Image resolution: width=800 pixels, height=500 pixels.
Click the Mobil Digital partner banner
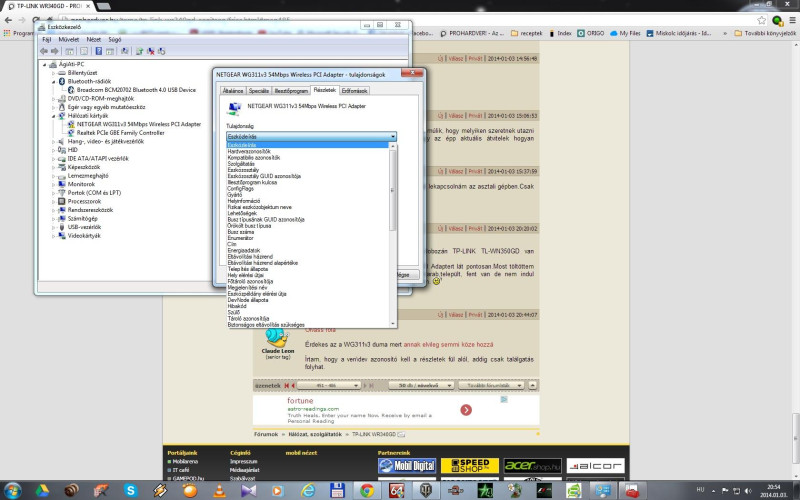(x=407, y=466)
